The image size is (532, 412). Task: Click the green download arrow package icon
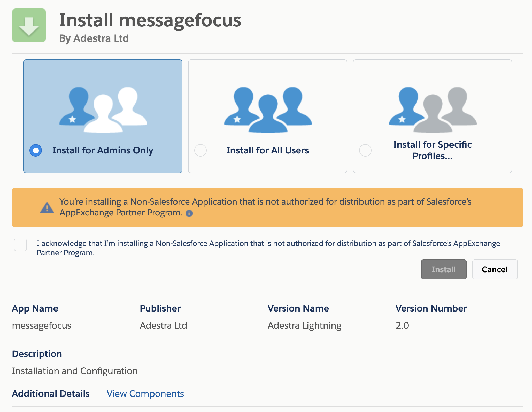coord(29,25)
